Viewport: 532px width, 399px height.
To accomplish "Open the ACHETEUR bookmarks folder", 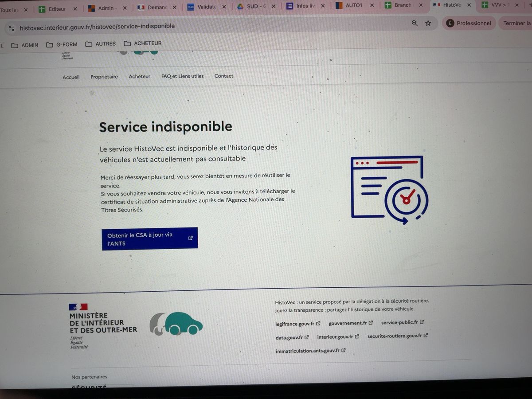I will pyautogui.click(x=143, y=43).
